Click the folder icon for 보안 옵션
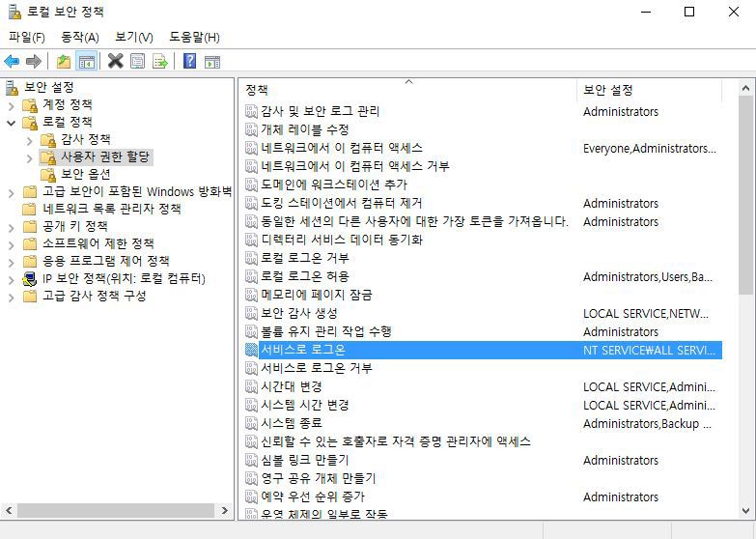Screen dimensions: 756x539 [48, 174]
